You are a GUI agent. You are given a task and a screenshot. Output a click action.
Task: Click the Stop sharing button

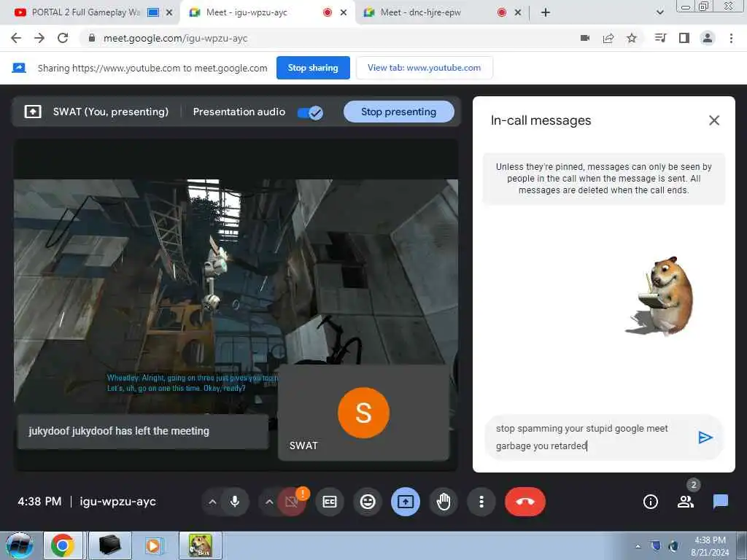[x=313, y=68]
